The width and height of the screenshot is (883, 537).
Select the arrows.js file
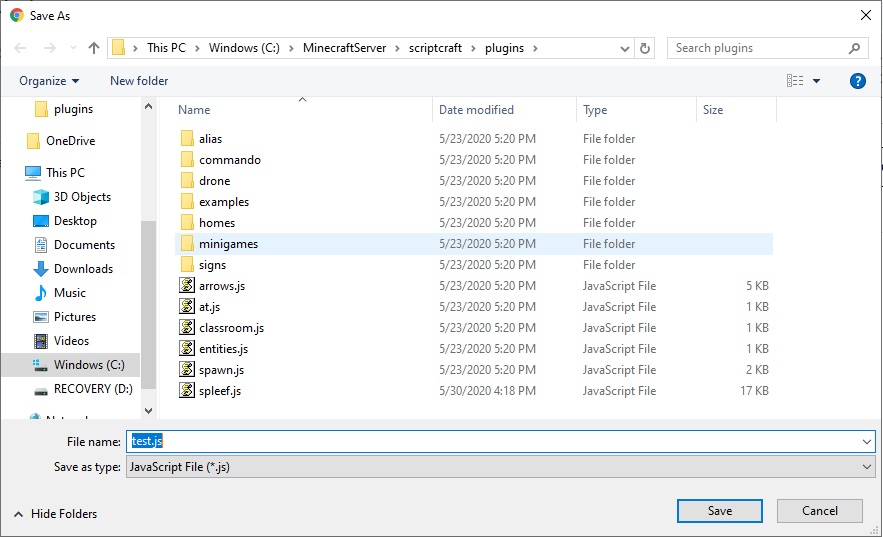pos(222,286)
